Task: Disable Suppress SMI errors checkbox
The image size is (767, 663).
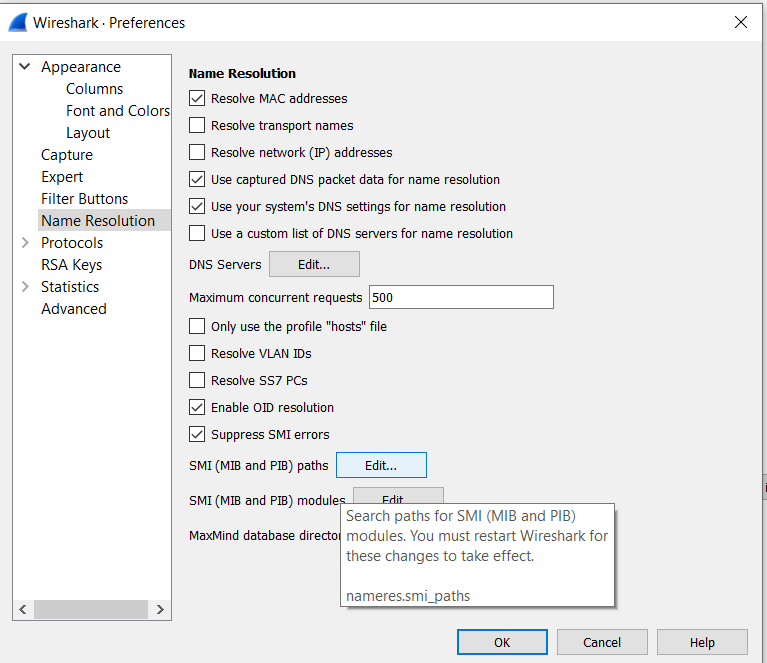Action: (197, 435)
